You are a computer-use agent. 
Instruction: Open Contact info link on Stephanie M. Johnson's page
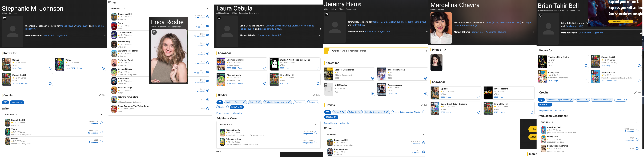pos(49,36)
